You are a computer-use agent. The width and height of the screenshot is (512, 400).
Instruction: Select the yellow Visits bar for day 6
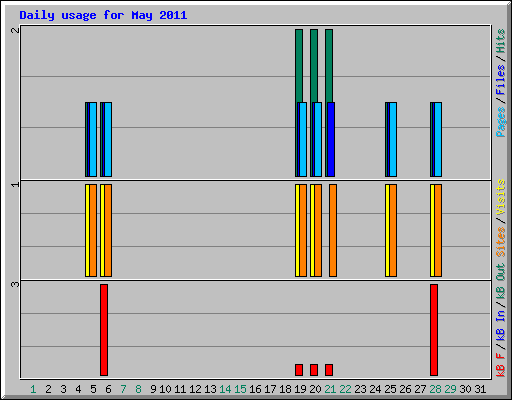[x=102, y=230]
